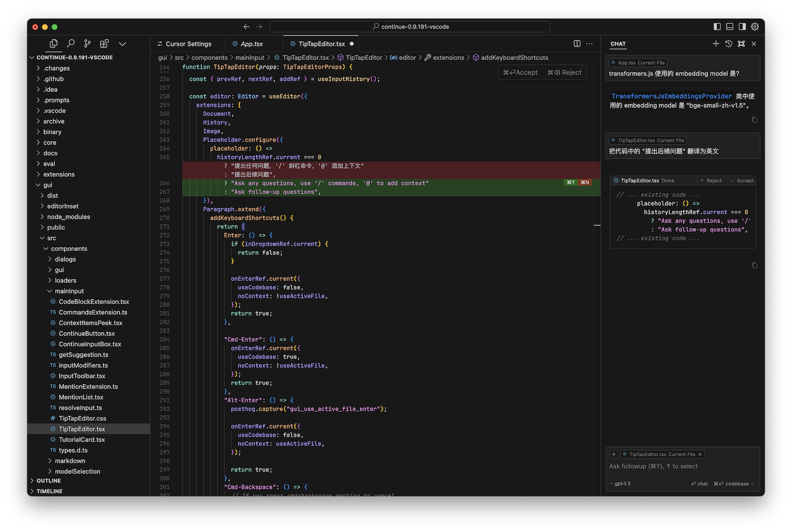Viewport: 792px width, 532px height.
Task: Open the Source Control icon
Action: click(87, 44)
